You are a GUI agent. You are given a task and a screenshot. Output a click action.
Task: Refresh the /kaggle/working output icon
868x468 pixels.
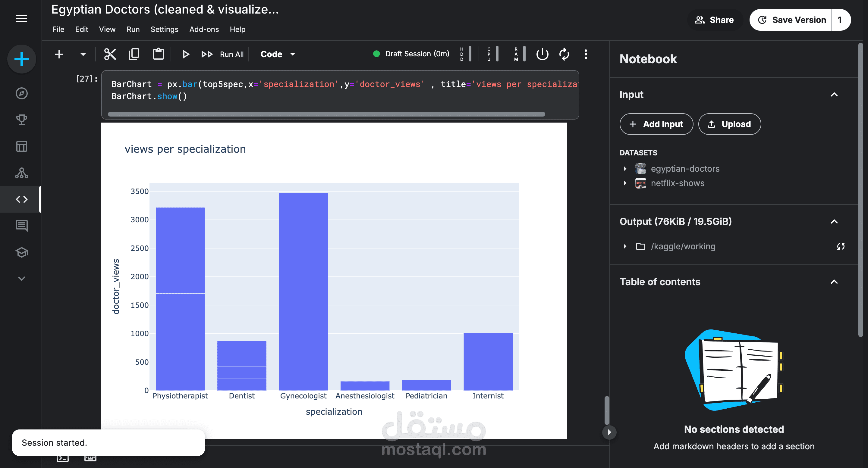coord(841,246)
